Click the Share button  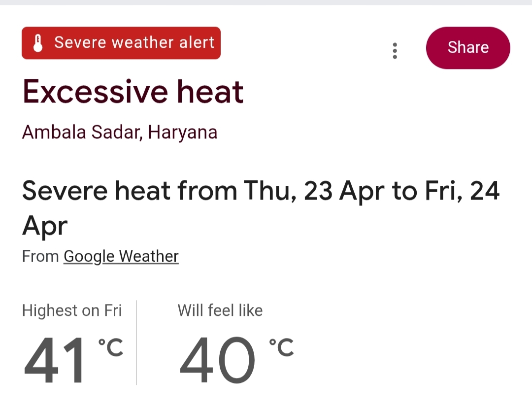click(x=467, y=47)
